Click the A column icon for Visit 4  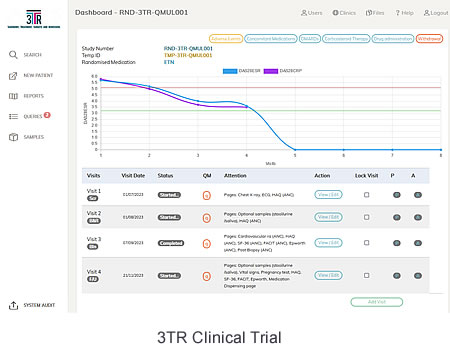(x=418, y=276)
